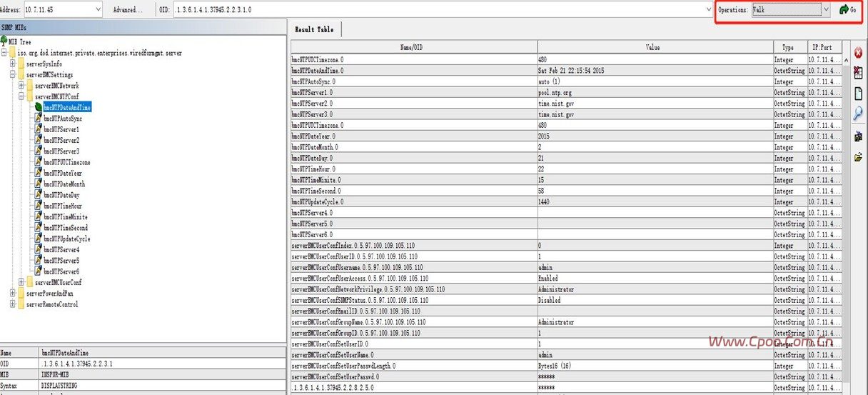Viewport: 868px width, 395px height.
Task: Click the node icon next to bmcNTPUpdateCycle
Action: pyautogui.click(x=39, y=239)
